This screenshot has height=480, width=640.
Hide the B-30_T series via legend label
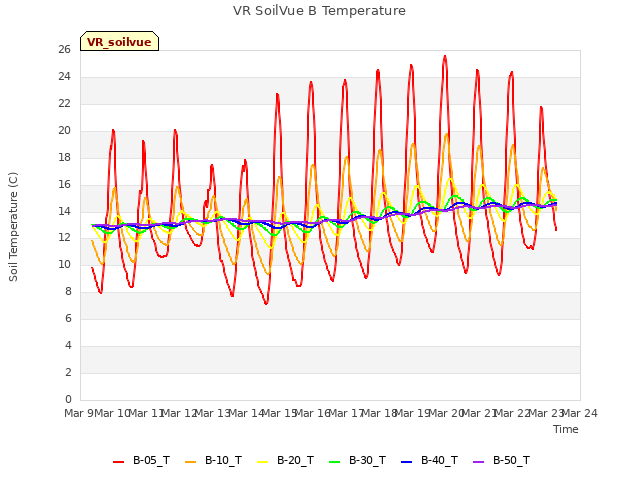(367, 460)
